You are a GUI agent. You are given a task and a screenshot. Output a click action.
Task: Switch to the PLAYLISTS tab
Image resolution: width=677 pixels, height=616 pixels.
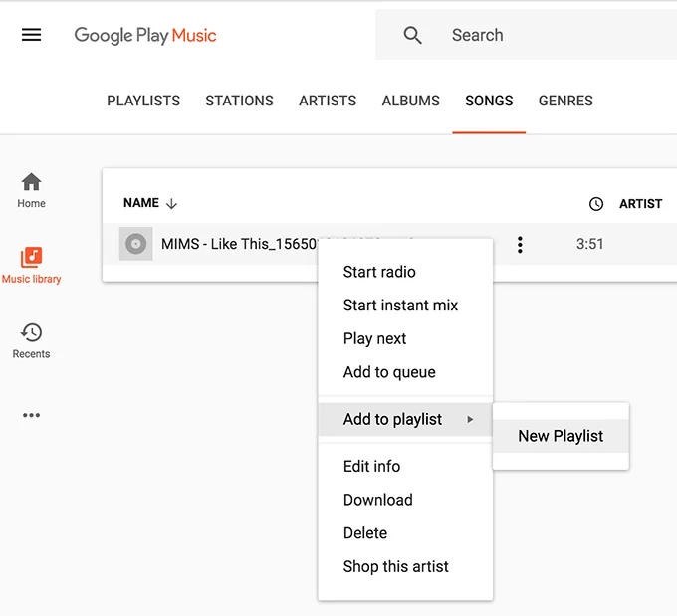tap(143, 101)
